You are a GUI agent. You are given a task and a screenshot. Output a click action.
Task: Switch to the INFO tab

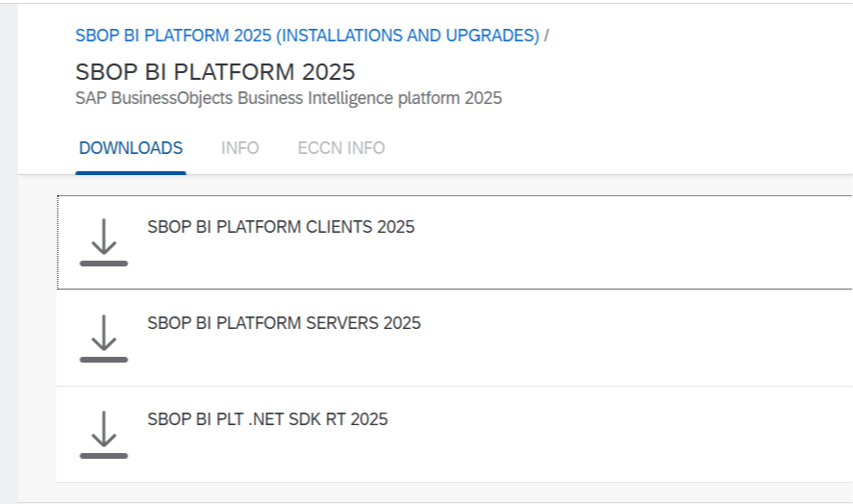click(x=239, y=148)
